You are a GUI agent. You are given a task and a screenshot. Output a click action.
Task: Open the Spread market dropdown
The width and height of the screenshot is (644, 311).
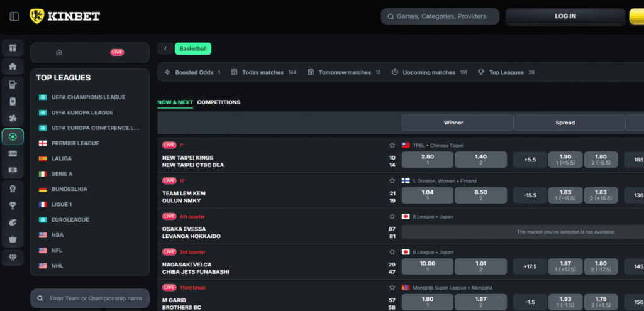(569, 123)
